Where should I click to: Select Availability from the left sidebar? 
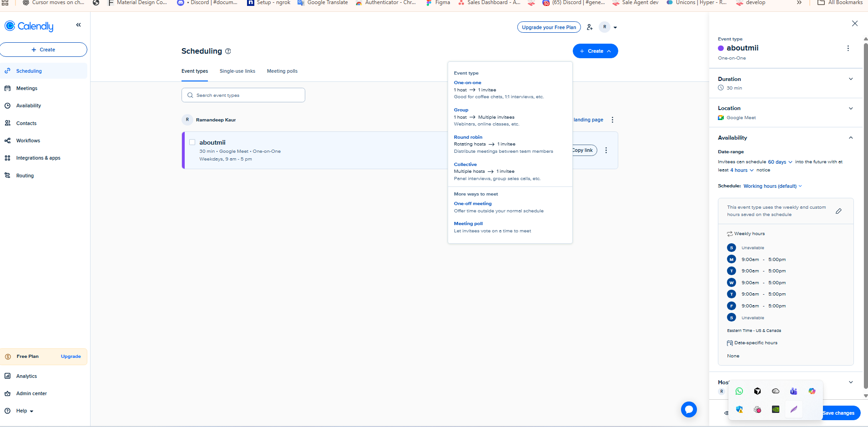point(29,105)
